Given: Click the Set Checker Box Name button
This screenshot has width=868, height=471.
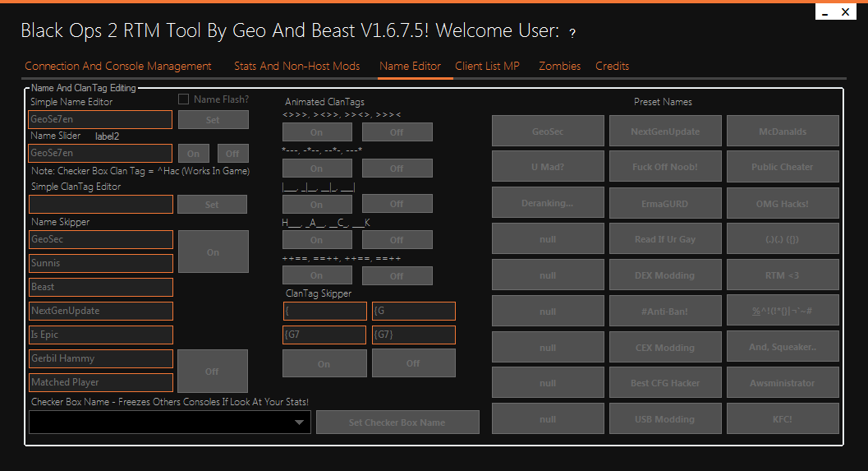Looking at the screenshot, I should click(397, 423).
